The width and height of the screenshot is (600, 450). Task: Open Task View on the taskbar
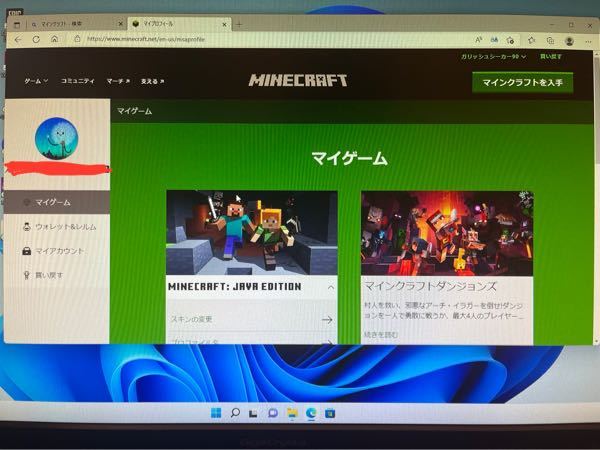pos(253,413)
